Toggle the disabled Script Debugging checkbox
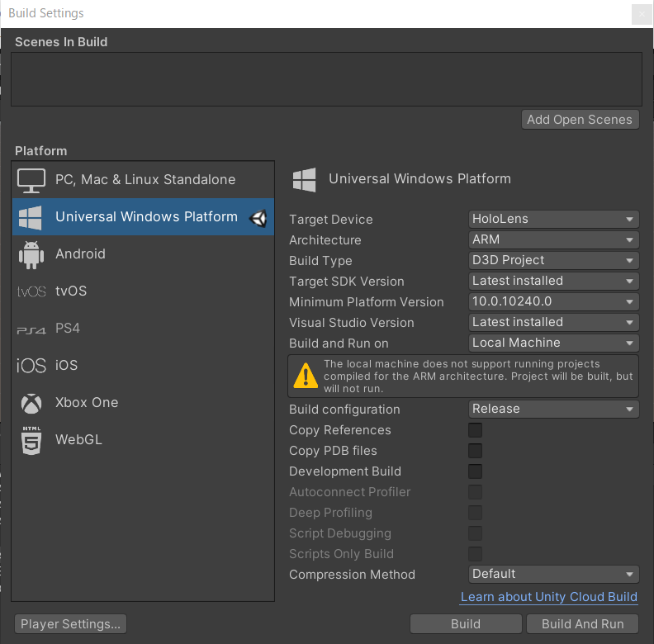This screenshot has width=654, height=644. (475, 533)
